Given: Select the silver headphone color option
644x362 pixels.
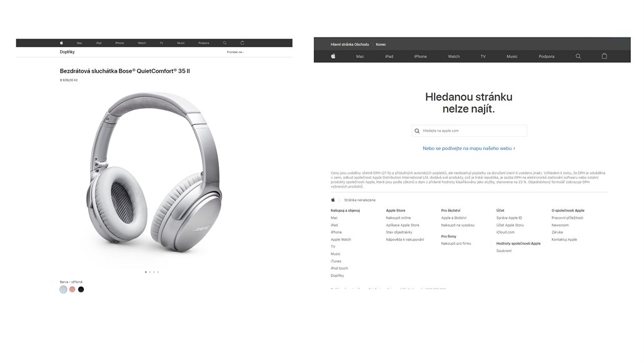Looking at the screenshot, I should click(x=63, y=289).
